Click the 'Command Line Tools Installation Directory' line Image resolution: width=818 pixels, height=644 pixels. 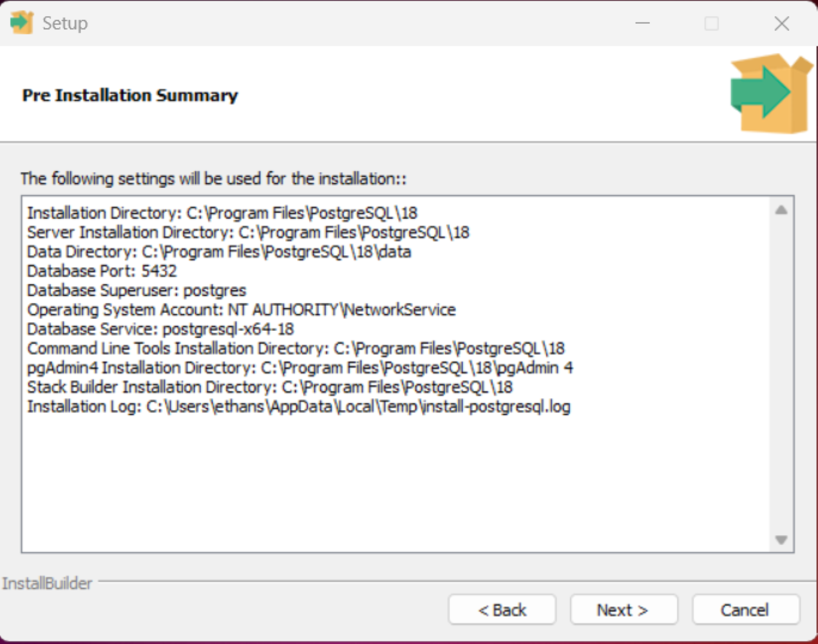296,348
